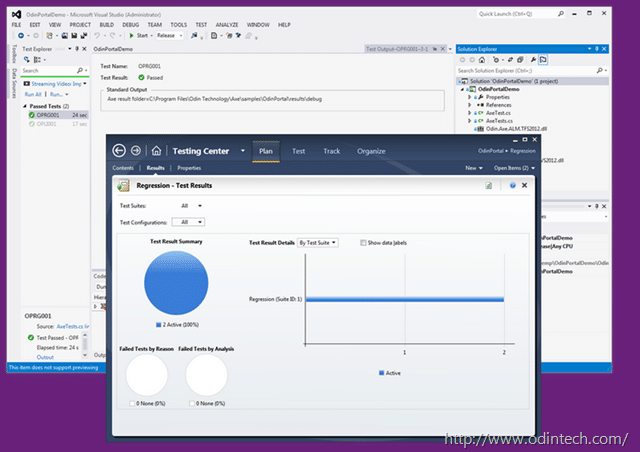Switch to the Organize tab
640x452 pixels.
point(371,151)
